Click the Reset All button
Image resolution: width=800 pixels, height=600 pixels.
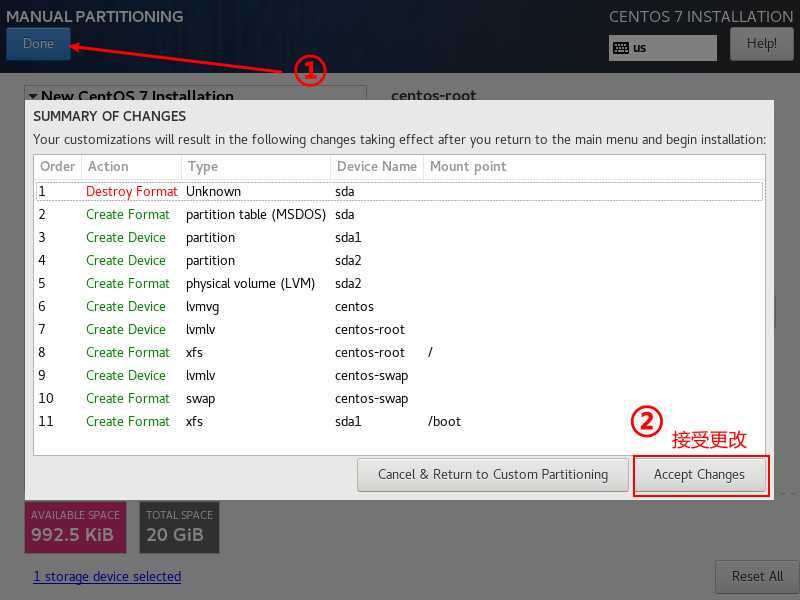[757, 577]
